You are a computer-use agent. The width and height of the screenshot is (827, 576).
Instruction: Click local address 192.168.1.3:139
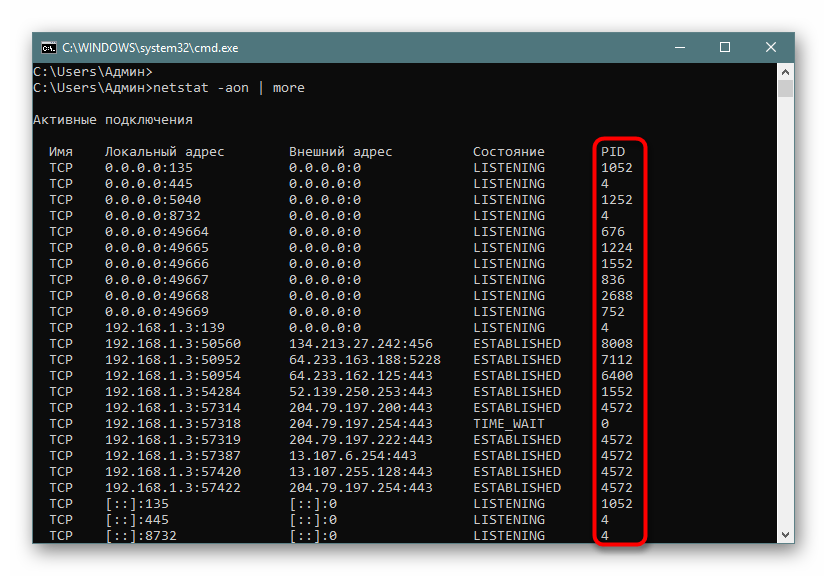coord(165,328)
